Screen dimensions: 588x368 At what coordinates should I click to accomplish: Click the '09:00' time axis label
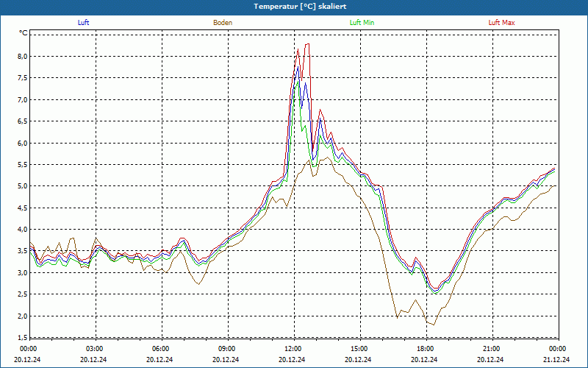tap(228, 349)
